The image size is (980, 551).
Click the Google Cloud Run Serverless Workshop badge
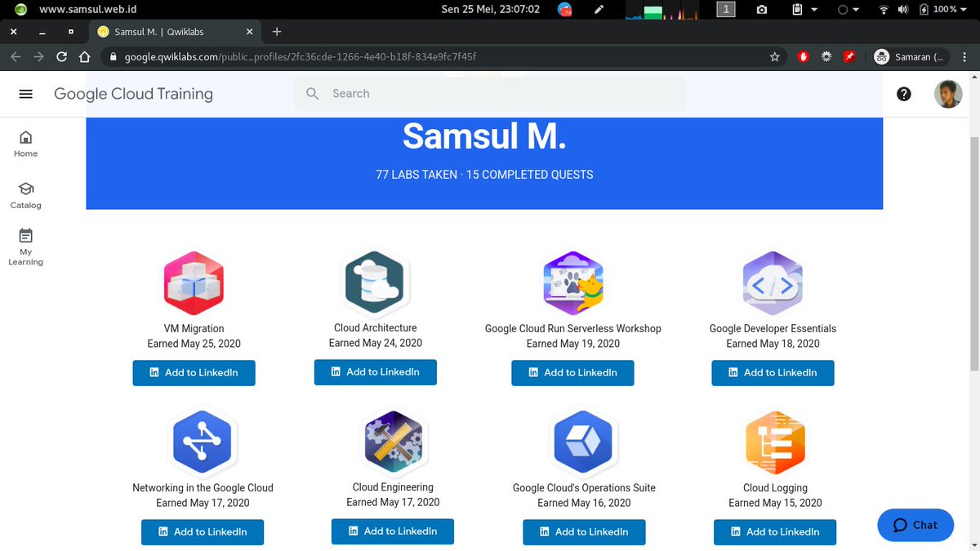573,282
